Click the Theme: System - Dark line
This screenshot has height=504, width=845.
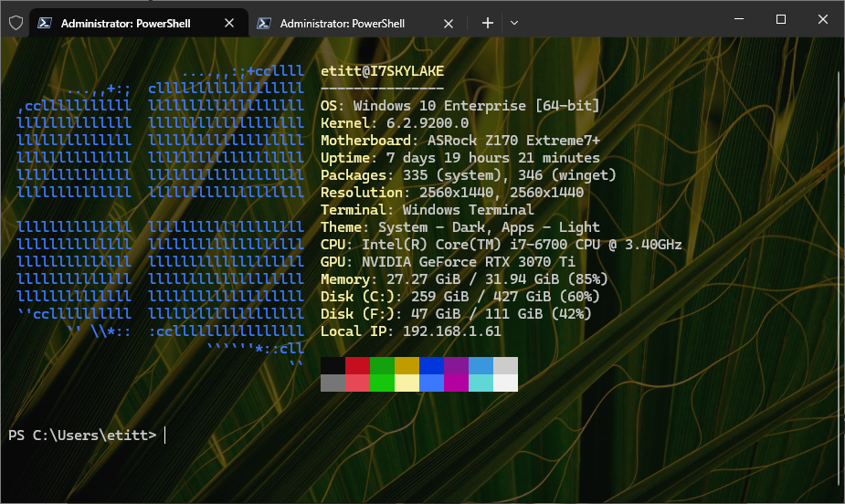(460, 227)
